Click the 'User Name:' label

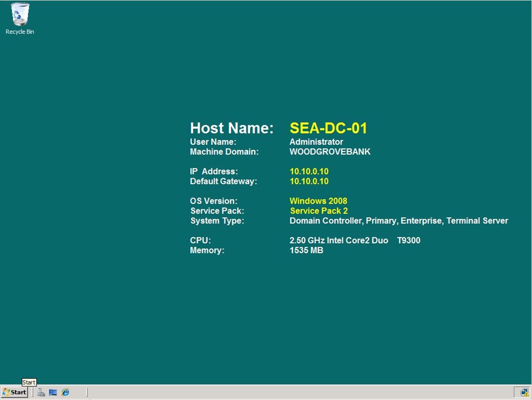(x=213, y=142)
